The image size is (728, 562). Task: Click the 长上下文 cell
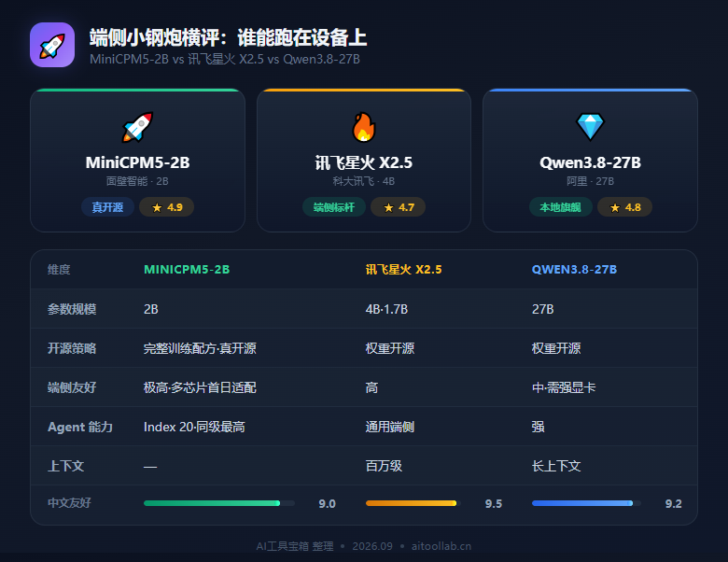click(x=556, y=466)
